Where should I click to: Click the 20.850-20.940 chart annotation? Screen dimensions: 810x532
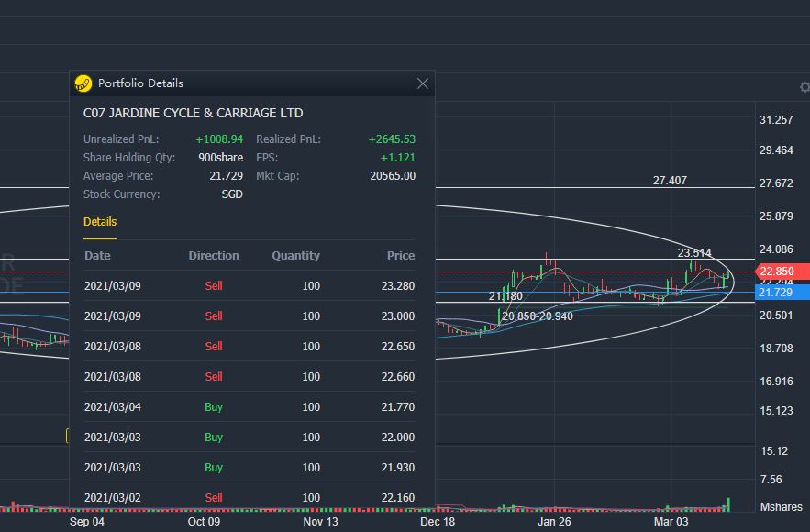(538, 316)
